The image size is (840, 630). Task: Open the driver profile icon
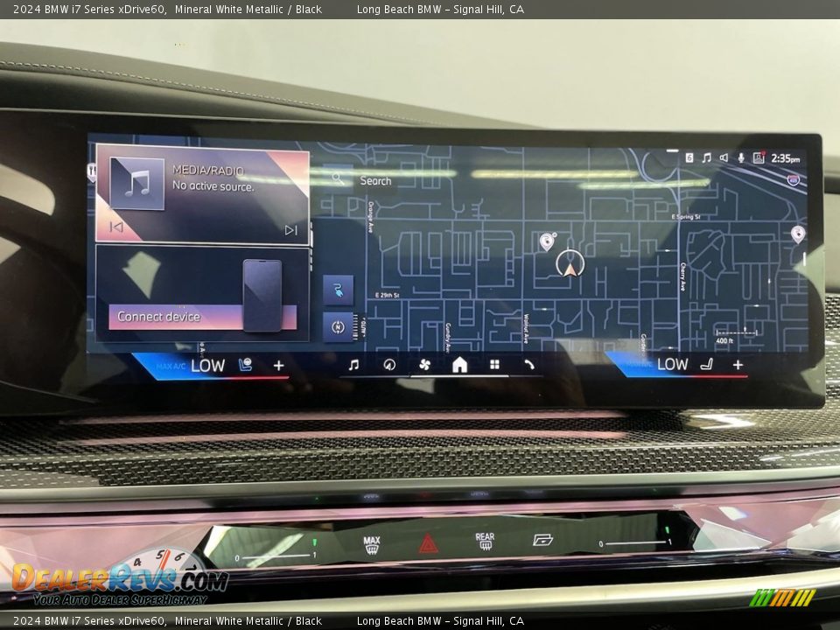pyautogui.click(x=759, y=157)
